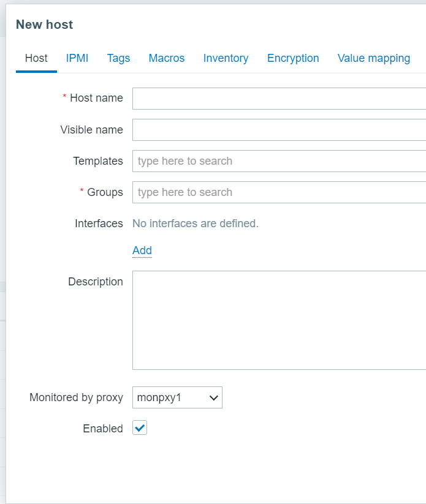Screen dimensions: 426x504
Task: Click into the Visible name field
Action: (280, 130)
